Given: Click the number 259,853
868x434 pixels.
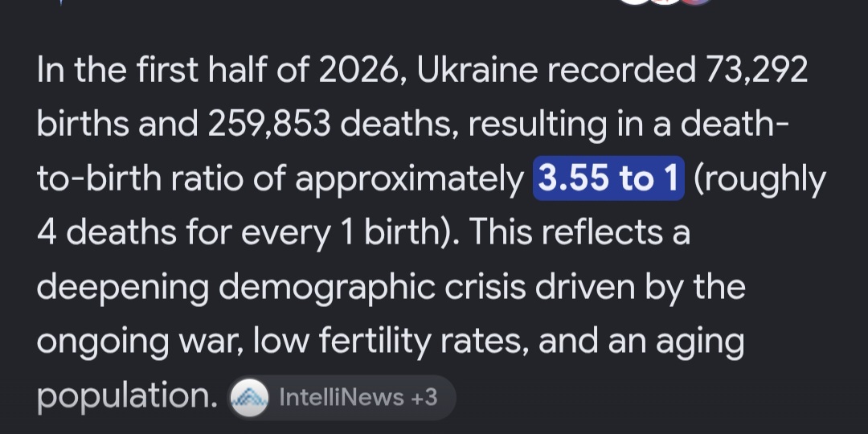Looking at the screenshot, I should click(269, 124).
